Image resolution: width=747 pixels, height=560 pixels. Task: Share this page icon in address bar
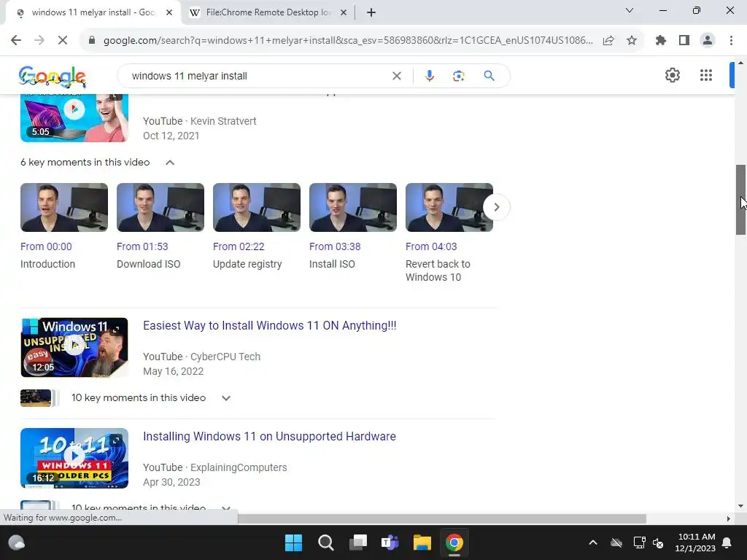click(608, 41)
